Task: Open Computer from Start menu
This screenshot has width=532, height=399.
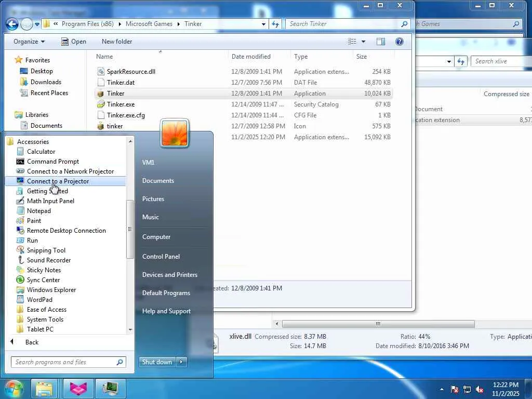Action: pyautogui.click(x=156, y=237)
